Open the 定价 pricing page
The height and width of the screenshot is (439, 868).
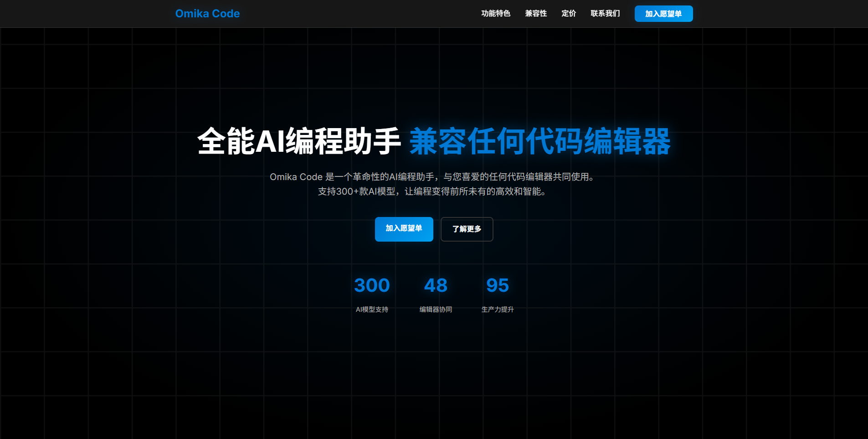click(x=568, y=14)
